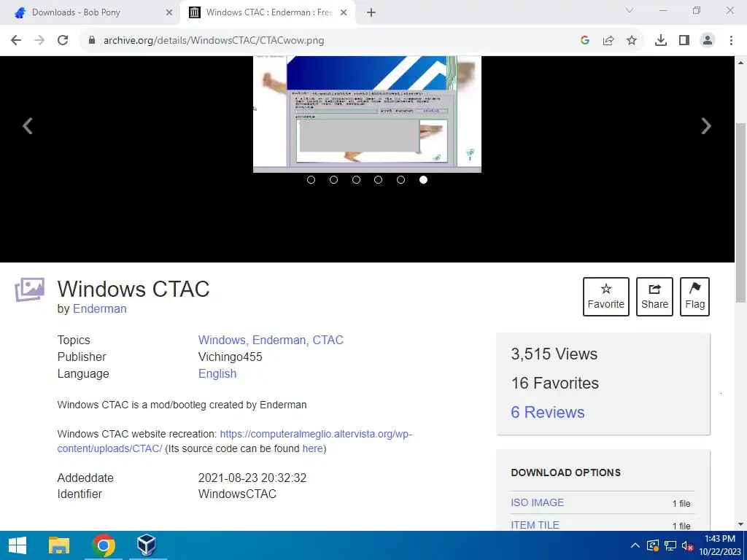Close the Downloads - Bob Pony tab
This screenshot has width=747, height=560.
(x=169, y=13)
